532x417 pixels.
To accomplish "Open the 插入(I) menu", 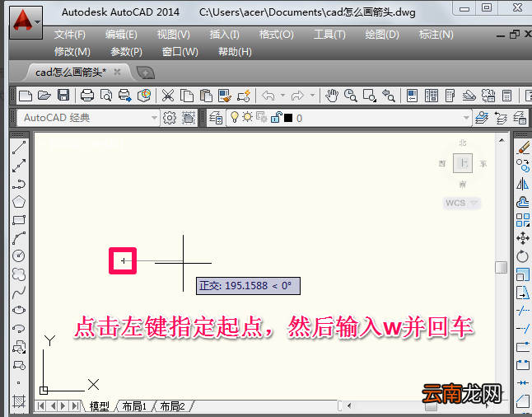I will 224,35.
